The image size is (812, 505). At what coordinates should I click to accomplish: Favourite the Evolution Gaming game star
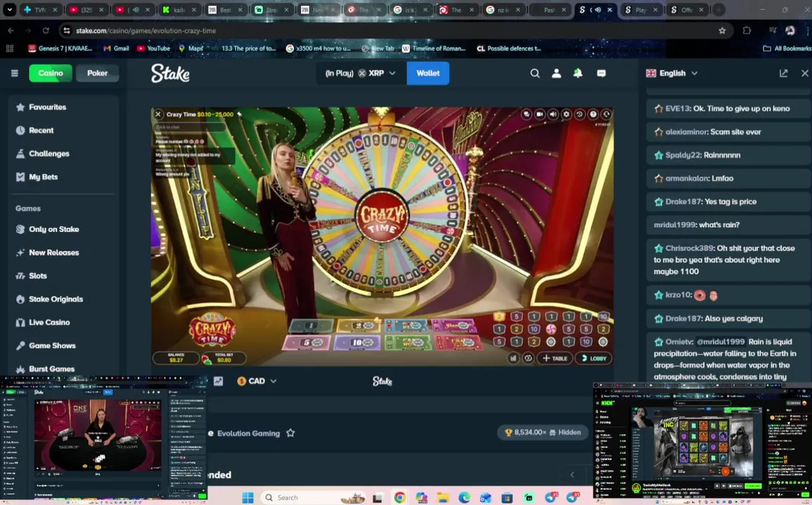[x=291, y=433]
